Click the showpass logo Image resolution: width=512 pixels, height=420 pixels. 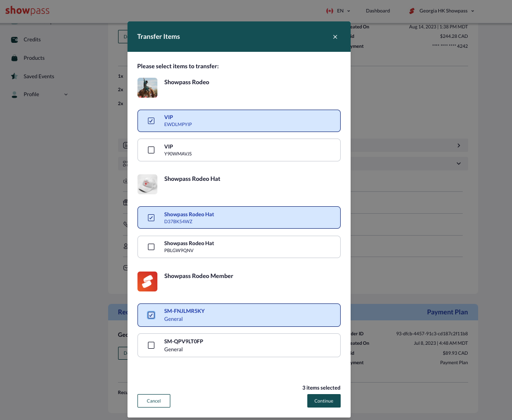[27, 10]
